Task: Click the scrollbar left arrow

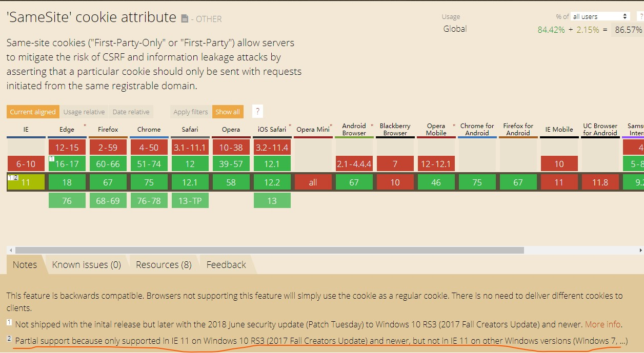Action: [x=10, y=251]
